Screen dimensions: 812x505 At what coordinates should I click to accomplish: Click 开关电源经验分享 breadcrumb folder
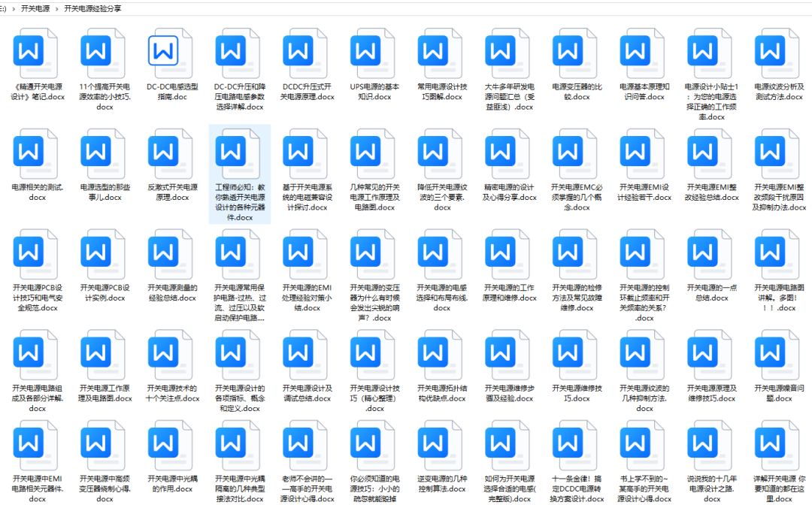tap(92, 9)
